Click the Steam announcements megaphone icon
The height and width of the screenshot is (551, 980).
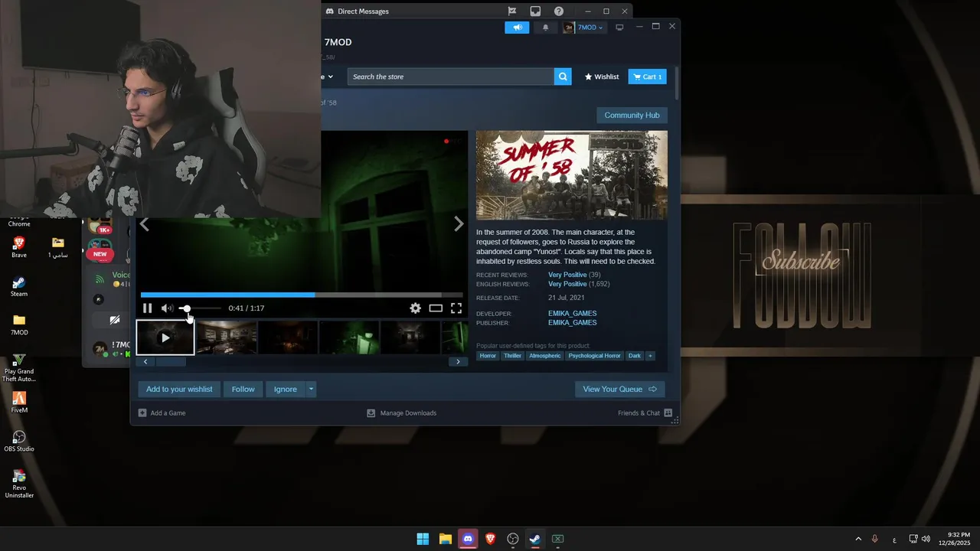pyautogui.click(x=517, y=27)
